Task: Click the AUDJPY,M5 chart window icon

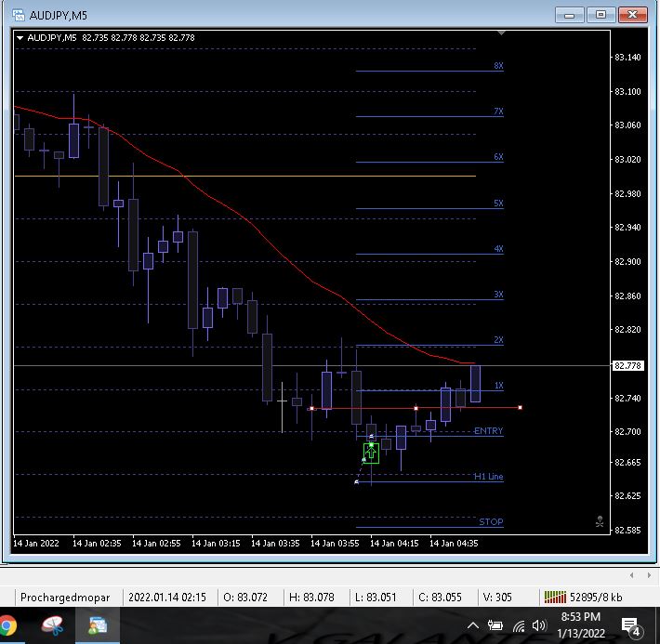Action: pyautogui.click(x=19, y=16)
